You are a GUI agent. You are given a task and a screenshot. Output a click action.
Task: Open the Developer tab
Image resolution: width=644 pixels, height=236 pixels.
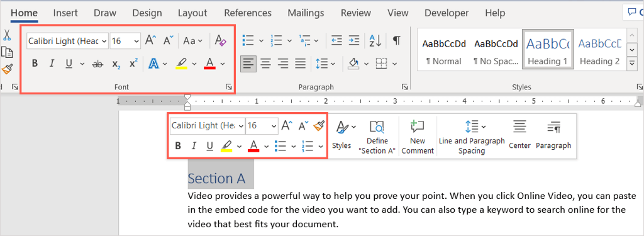click(447, 13)
